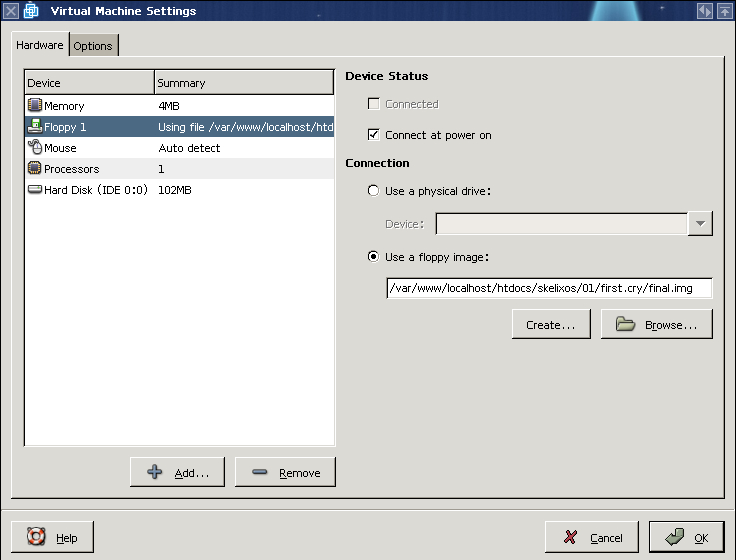Open Help for this dialog
The height and width of the screenshot is (560, 736).
[52, 537]
